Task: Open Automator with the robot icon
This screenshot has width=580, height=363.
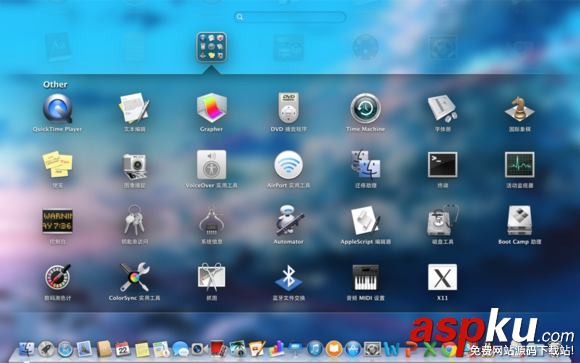Action: click(x=289, y=220)
